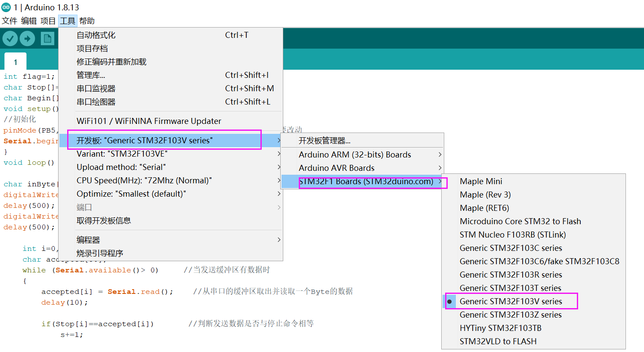Click the Verify (checkmark) toolbar icon

point(10,38)
